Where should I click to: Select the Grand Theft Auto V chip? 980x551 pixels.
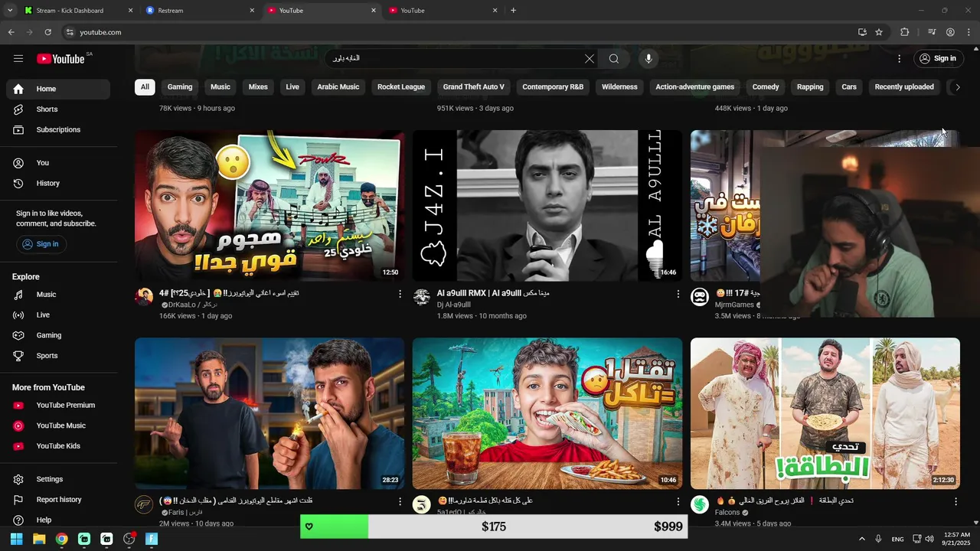tap(474, 87)
